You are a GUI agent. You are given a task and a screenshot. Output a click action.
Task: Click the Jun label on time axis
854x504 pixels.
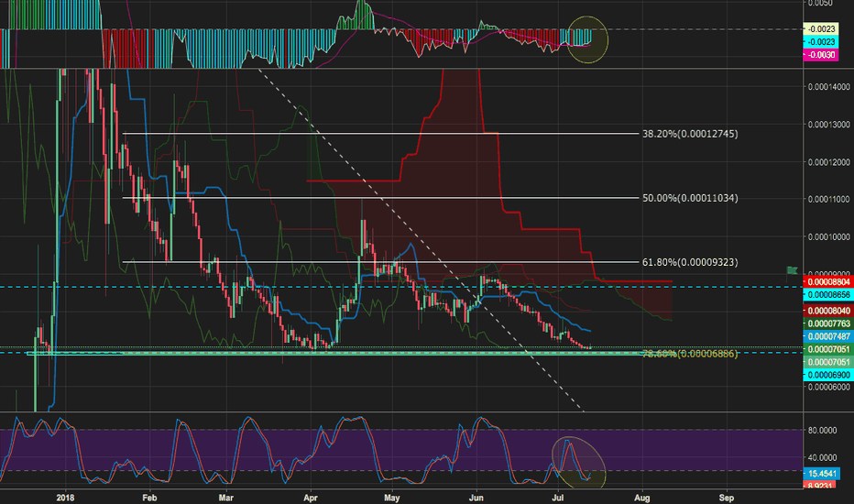pyautogui.click(x=476, y=498)
